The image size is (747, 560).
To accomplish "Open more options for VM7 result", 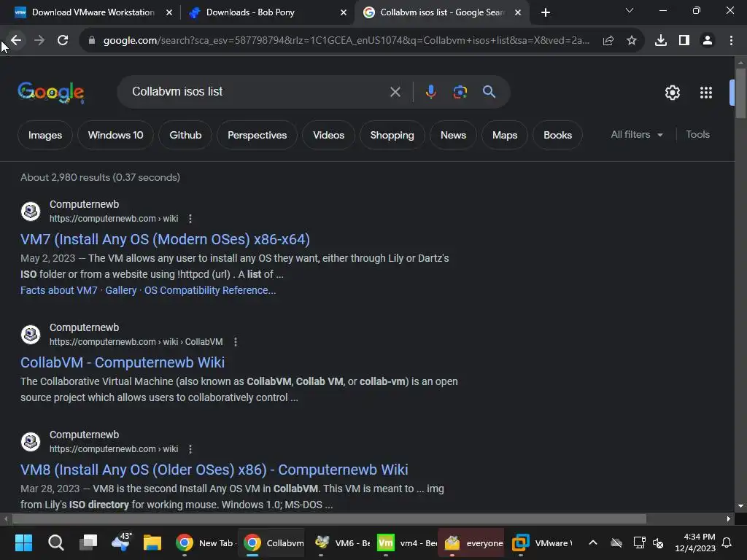I will tap(190, 219).
